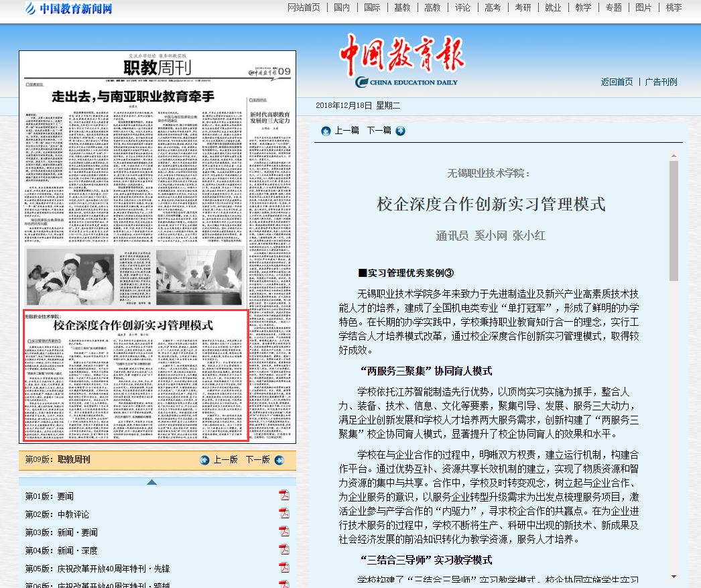Click the next article arrow icon
The width and height of the screenshot is (701, 588).
(400, 131)
